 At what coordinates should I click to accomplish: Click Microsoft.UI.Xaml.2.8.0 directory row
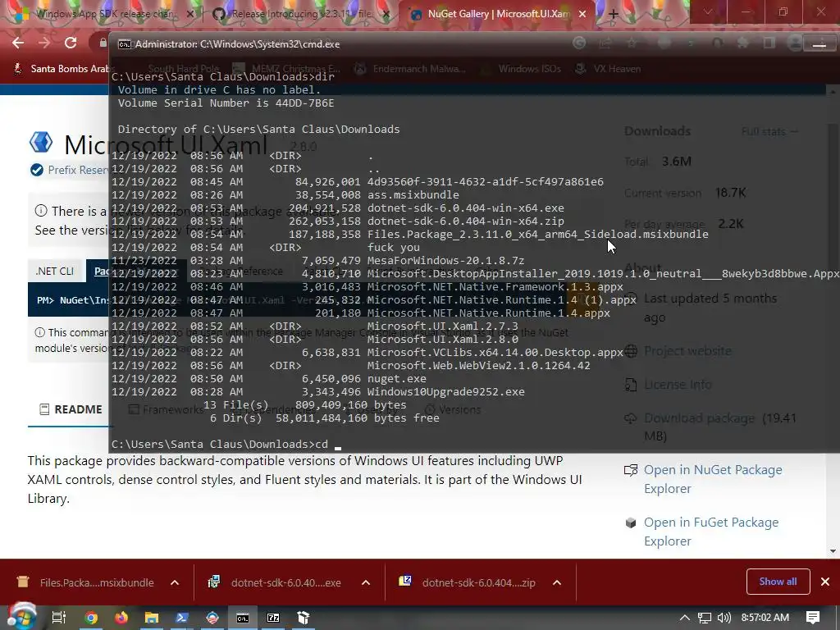pos(315,339)
